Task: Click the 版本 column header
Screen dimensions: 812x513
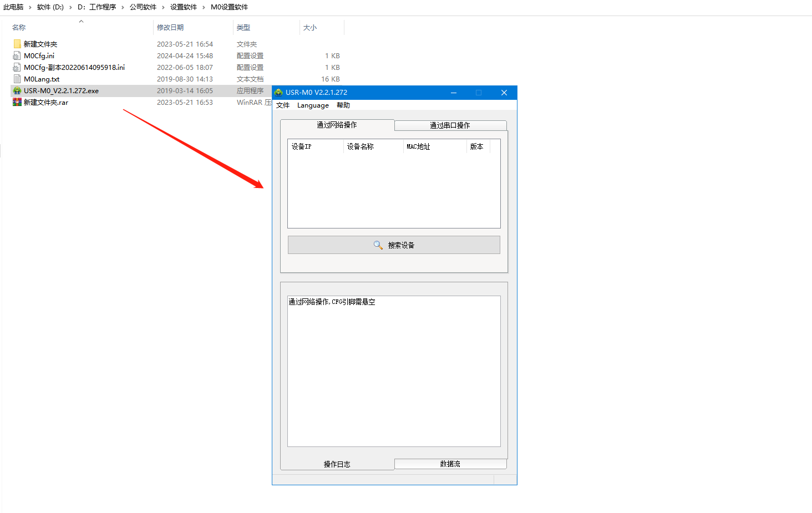Action: (478, 146)
